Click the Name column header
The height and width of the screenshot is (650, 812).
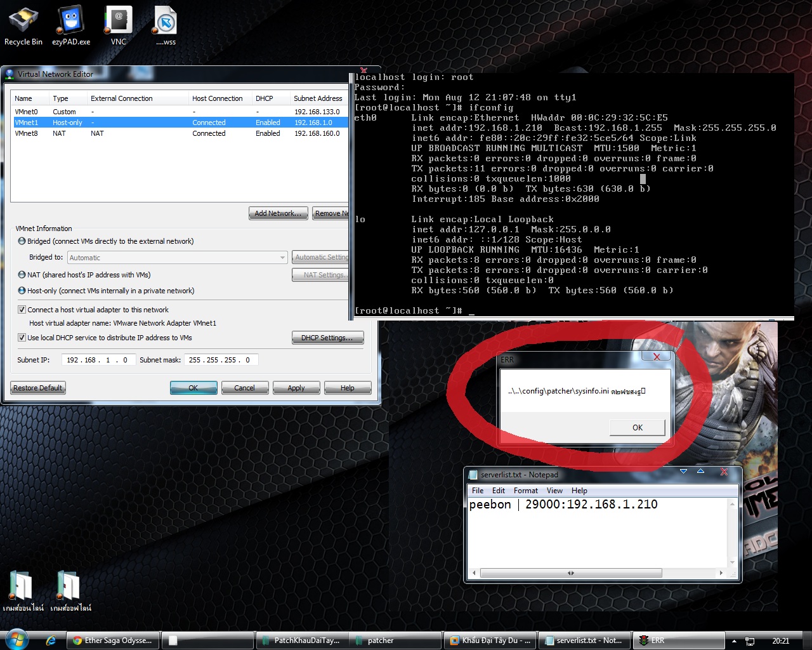(30, 98)
